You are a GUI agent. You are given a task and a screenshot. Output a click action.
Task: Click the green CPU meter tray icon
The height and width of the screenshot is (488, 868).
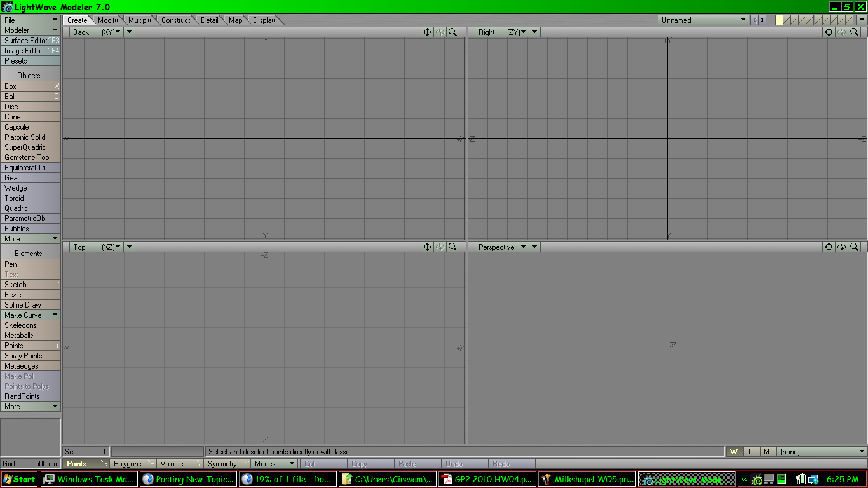782,479
